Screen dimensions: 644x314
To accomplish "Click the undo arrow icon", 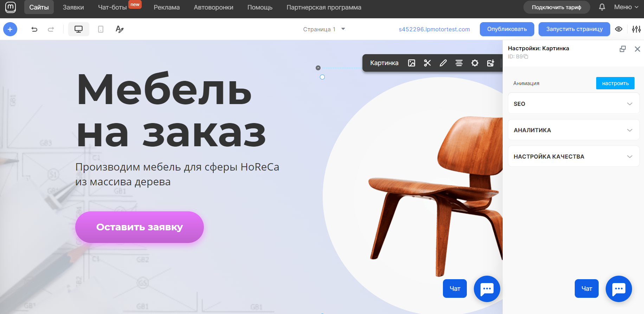I will coord(34,29).
